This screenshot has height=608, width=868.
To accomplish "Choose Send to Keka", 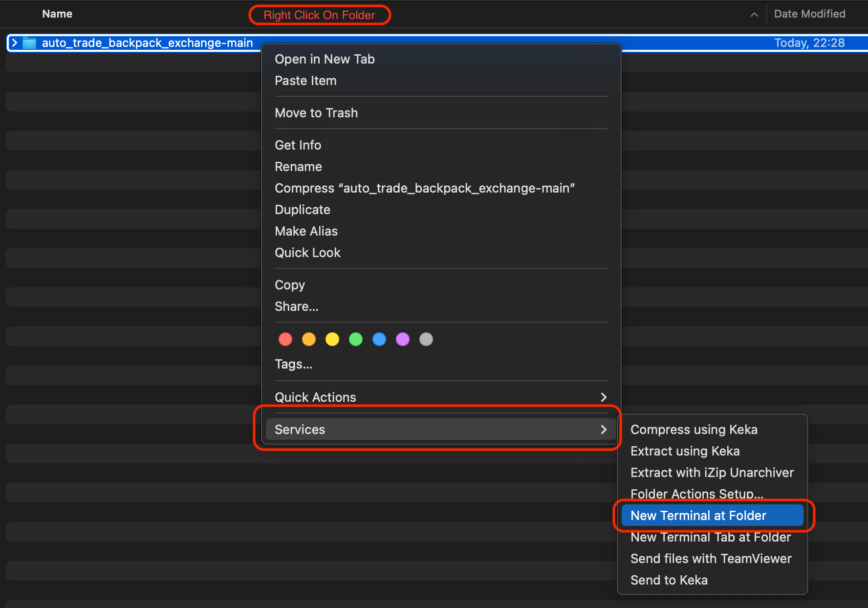I will 713,580.
